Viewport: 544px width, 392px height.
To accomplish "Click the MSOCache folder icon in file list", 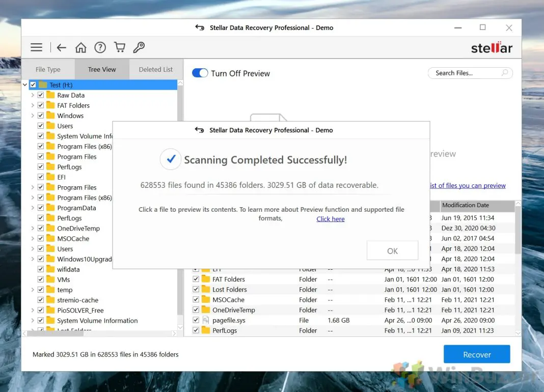I will click(206, 299).
